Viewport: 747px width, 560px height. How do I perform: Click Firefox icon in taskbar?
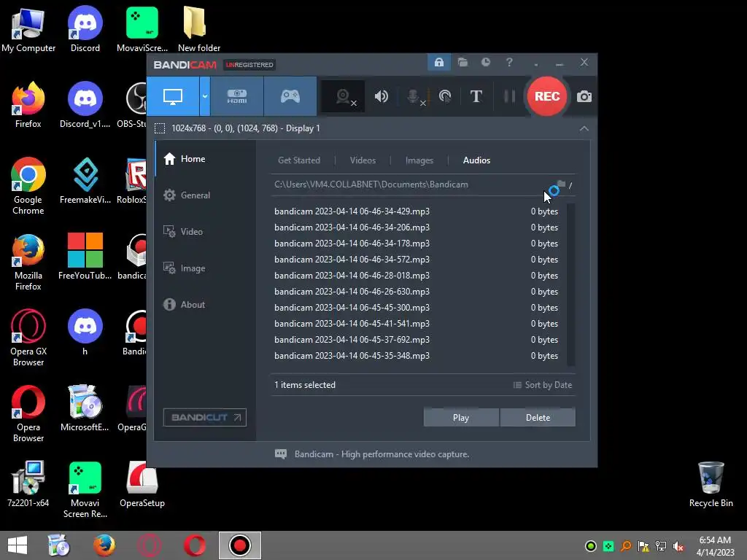coord(104,545)
